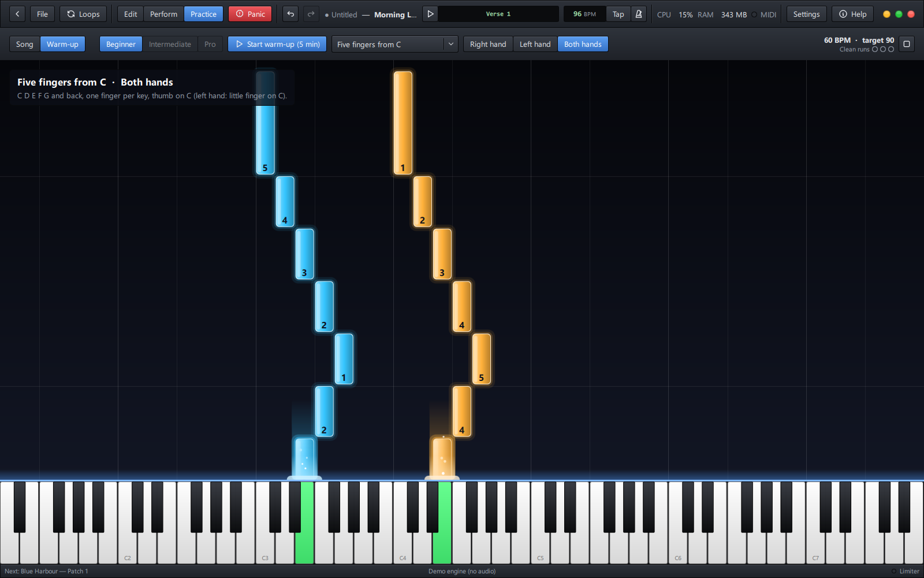Viewport: 924px width, 578px height.
Task: Click the orange right-hand note labeled 5
Action: point(482,358)
